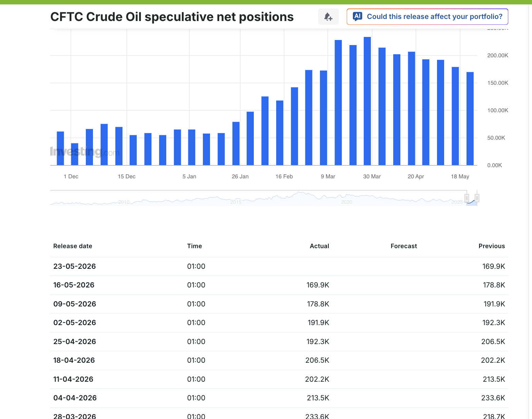This screenshot has height=419, width=532.
Task: Click the bell alert icon beside title
Action: [x=328, y=17]
